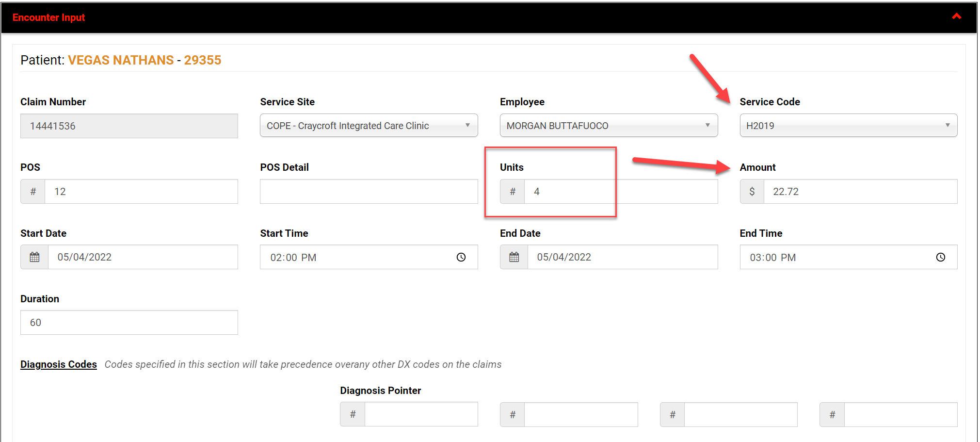Click the Encounter Input header title
The height and width of the screenshot is (442, 980).
point(48,17)
